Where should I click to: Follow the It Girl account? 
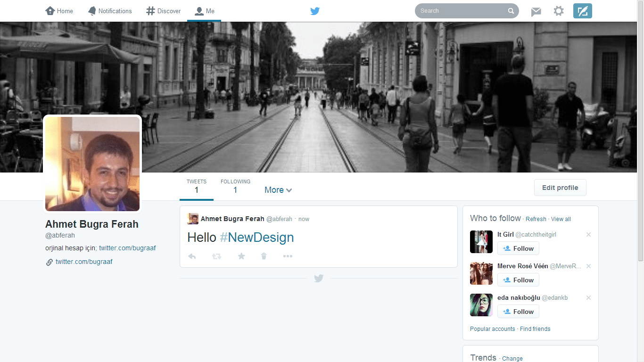click(518, 248)
